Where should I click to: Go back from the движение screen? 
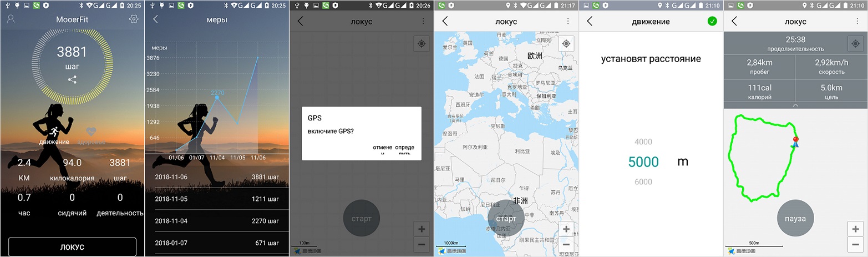pos(590,21)
